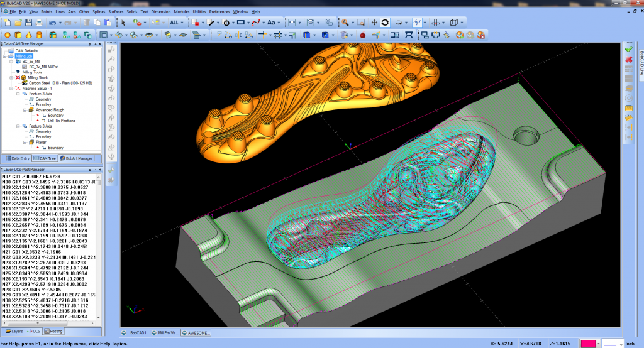
Task: Undo the last action
Action: click(52, 23)
